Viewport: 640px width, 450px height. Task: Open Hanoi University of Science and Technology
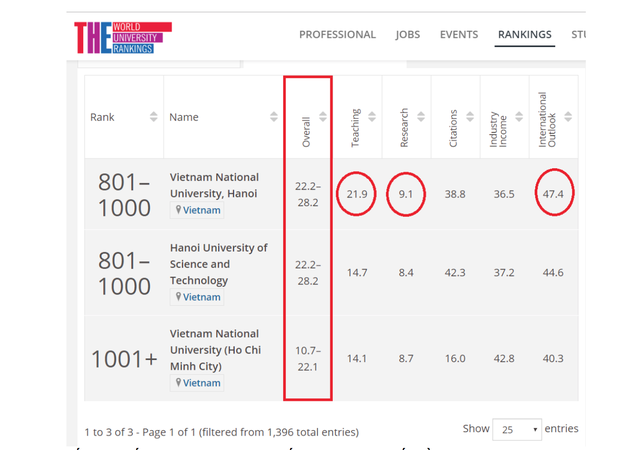218,264
